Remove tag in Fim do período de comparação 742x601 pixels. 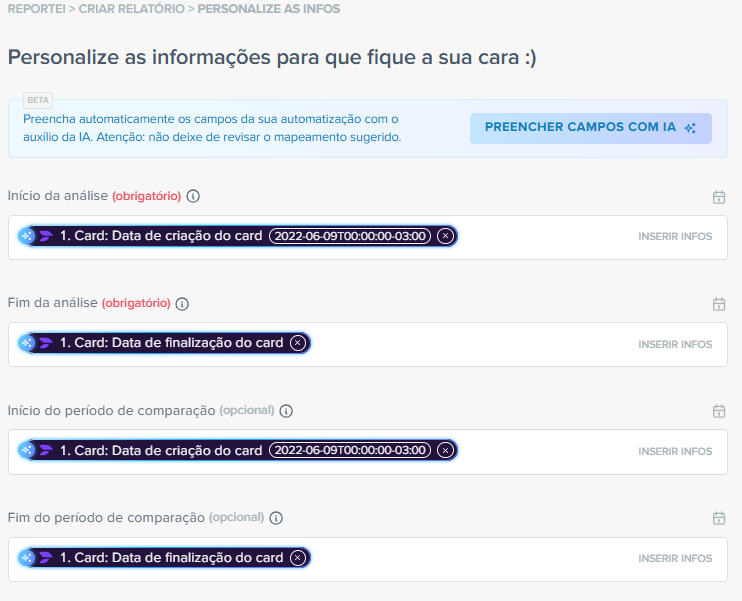297,557
